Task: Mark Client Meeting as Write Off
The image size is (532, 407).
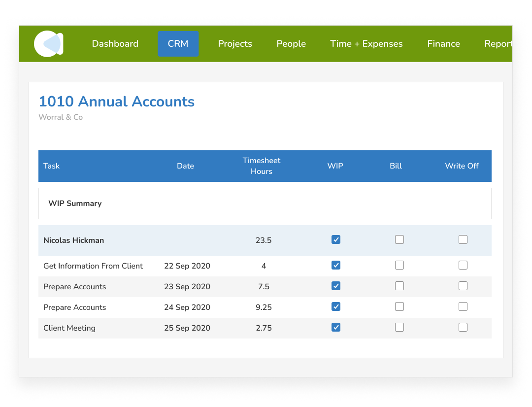Action: click(463, 328)
